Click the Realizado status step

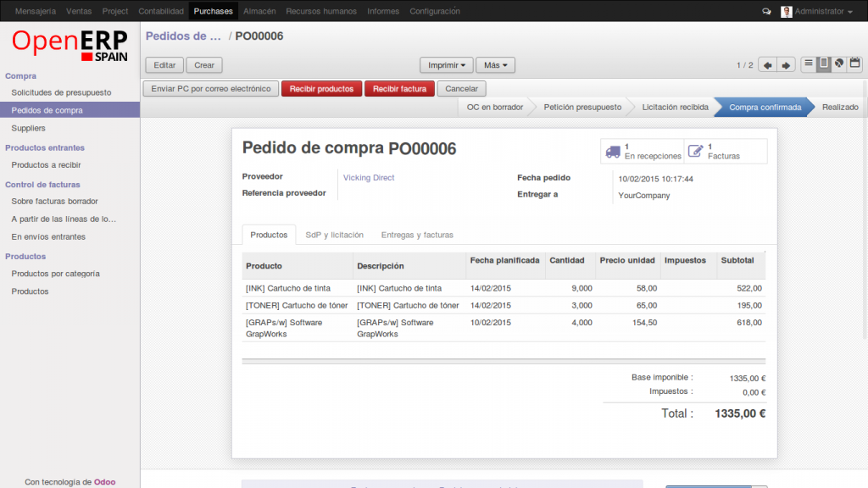pyautogui.click(x=840, y=108)
